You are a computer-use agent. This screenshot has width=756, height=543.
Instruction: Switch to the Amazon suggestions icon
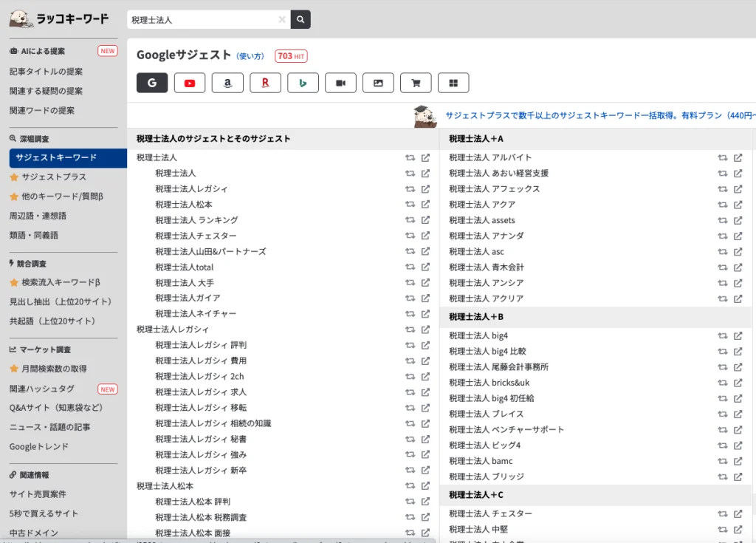227,83
